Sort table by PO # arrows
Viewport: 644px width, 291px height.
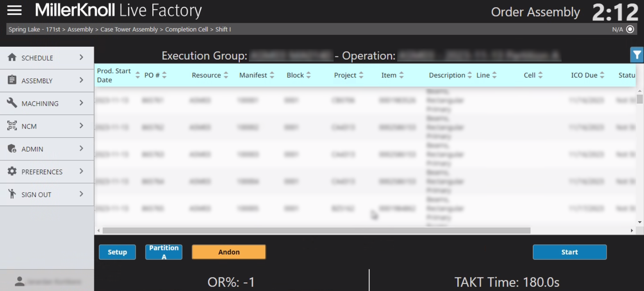(x=164, y=75)
